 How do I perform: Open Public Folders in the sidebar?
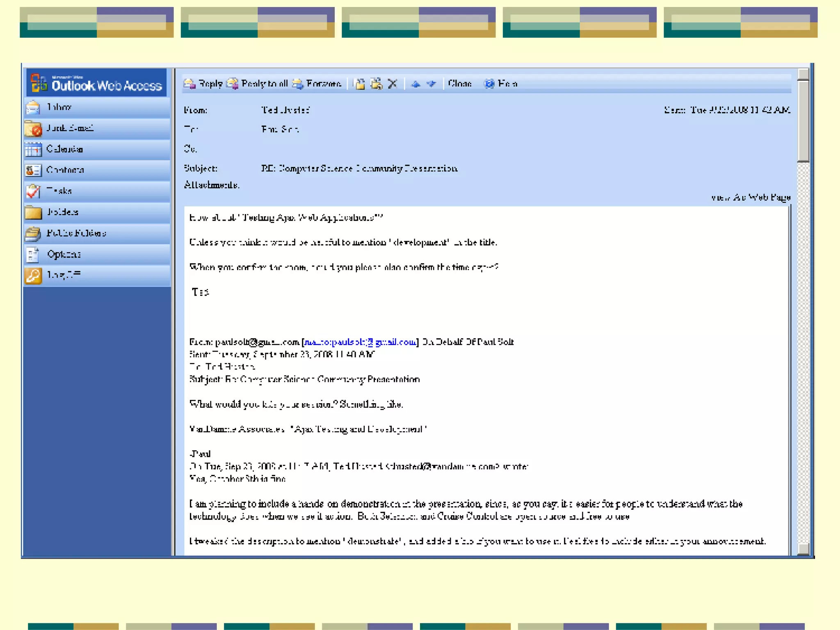(97, 233)
